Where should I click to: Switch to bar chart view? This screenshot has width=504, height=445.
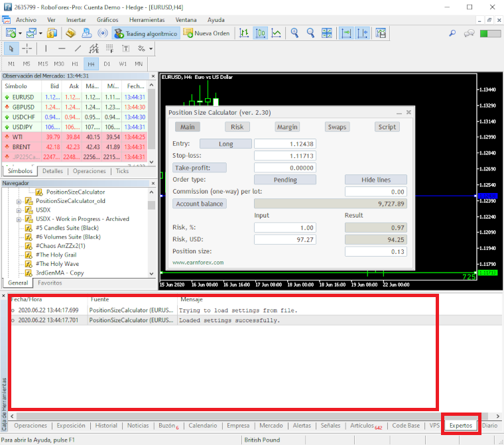tap(244, 33)
